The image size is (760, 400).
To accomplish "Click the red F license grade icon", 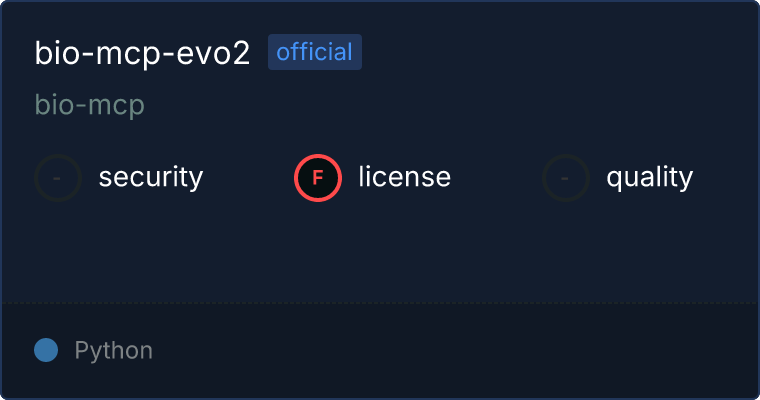I will click(x=318, y=178).
